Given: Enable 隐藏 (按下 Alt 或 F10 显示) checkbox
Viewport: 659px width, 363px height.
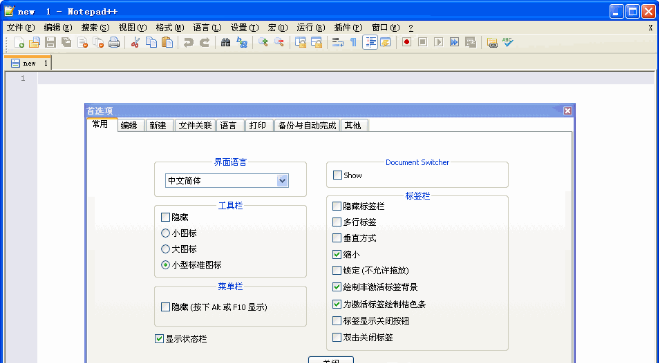Looking at the screenshot, I should 165,307.
